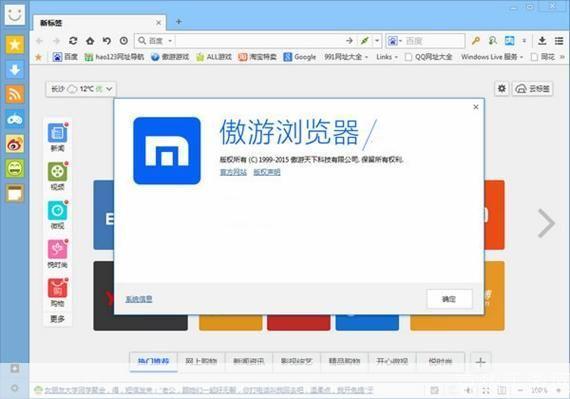
Task: Expand the screenshot tool dropdown arrow
Action: 524,41
